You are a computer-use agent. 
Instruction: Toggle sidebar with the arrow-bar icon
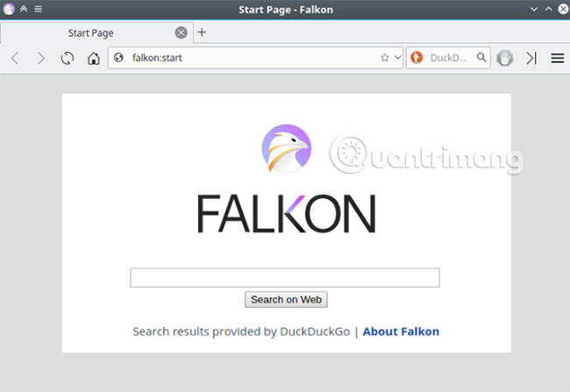[531, 58]
